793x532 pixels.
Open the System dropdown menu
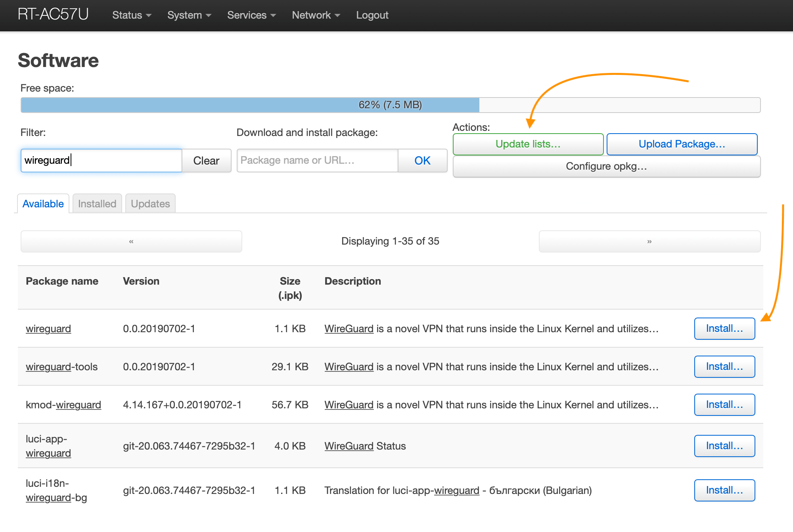tap(189, 15)
